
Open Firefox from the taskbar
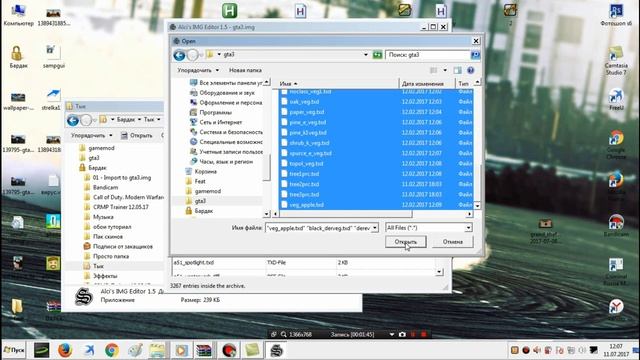click(x=65, y=350)
